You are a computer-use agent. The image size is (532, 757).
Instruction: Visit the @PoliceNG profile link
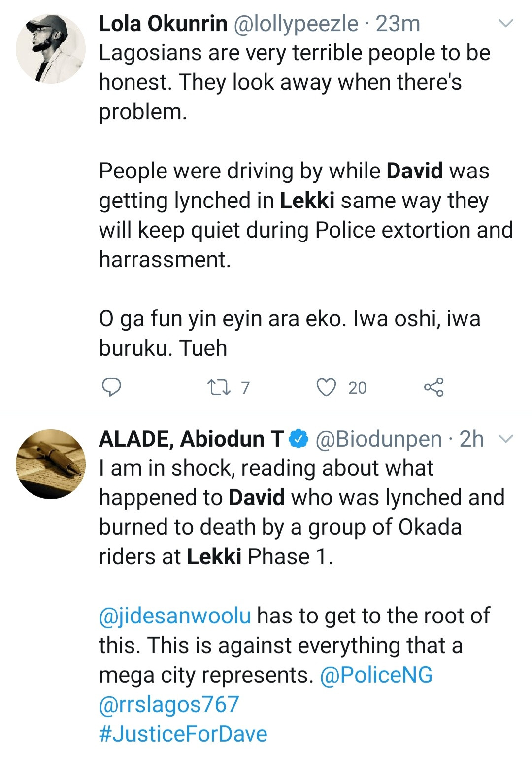(376, 675)
